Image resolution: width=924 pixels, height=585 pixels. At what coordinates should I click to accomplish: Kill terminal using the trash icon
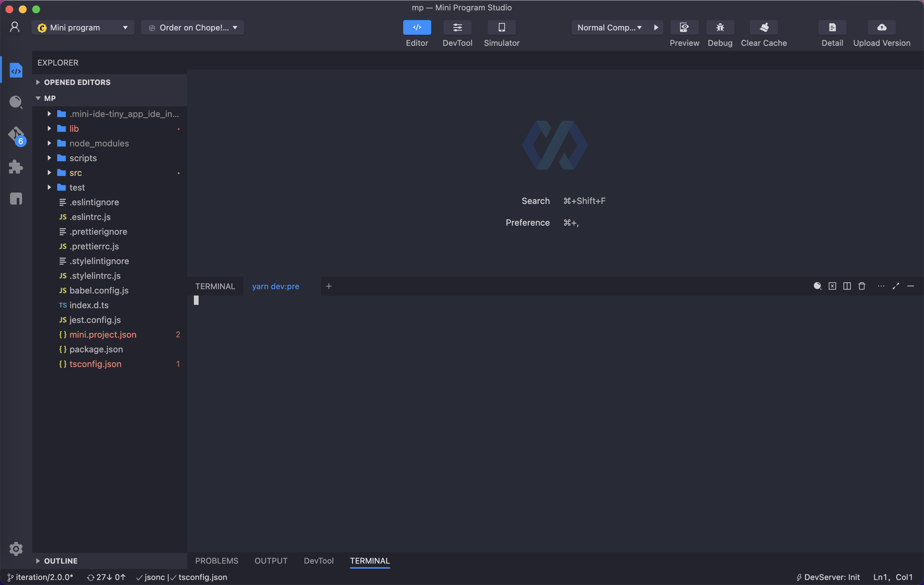coord(861,286)
